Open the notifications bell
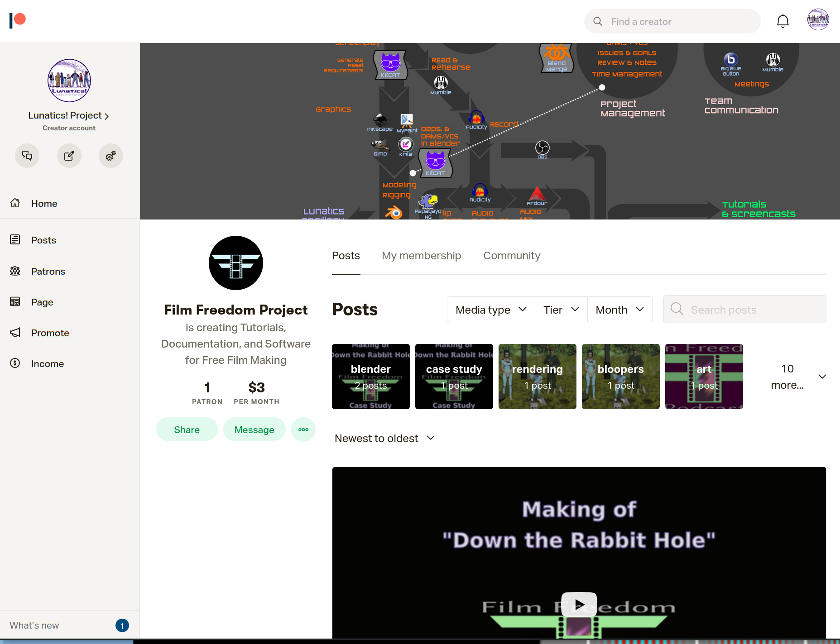The image size is (840, 644). 782,21
